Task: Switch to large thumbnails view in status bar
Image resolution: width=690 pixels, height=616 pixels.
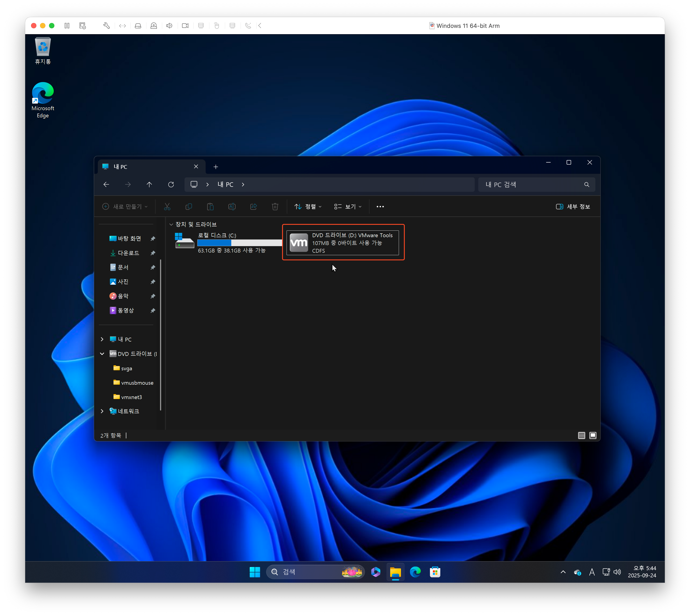Action: [592, 436]
